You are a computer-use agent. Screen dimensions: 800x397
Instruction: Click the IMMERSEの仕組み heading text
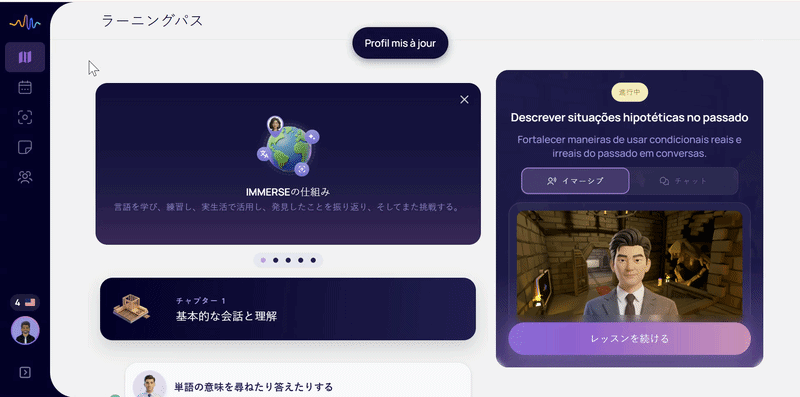288,192
